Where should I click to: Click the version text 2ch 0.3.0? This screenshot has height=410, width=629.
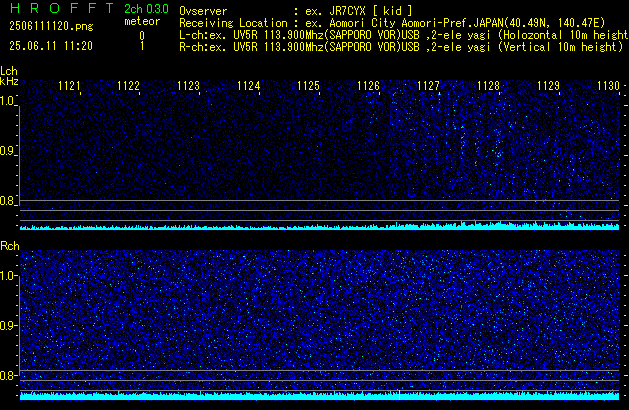pyautogui.click(x=146, y=9)
